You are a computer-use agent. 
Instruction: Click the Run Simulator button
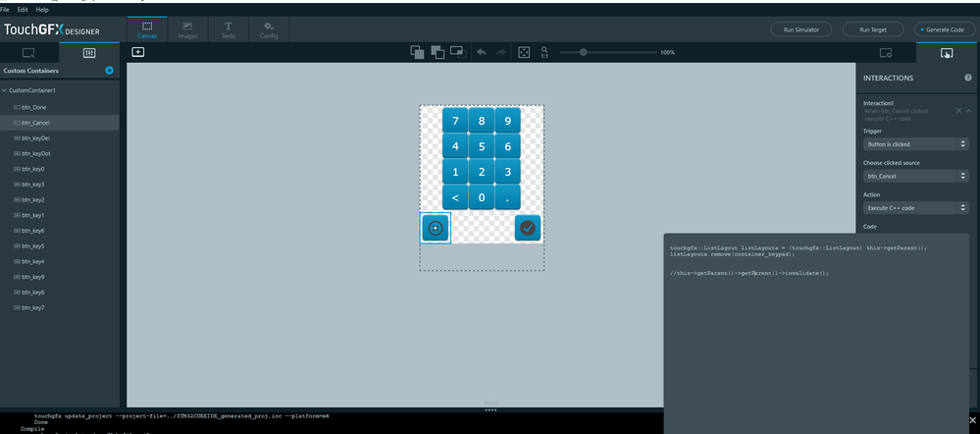pyautogui.click(x=801, y=29)
